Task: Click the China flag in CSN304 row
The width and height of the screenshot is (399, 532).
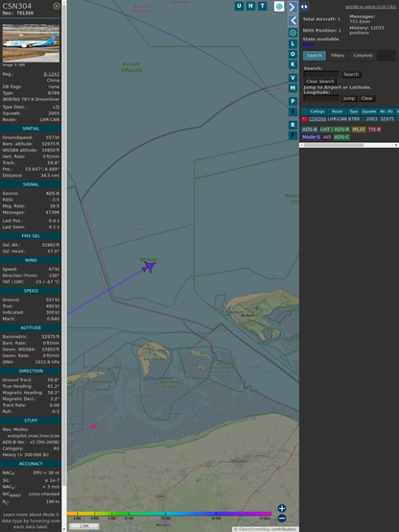Action: pyautogui.click(x=305, y=119)
